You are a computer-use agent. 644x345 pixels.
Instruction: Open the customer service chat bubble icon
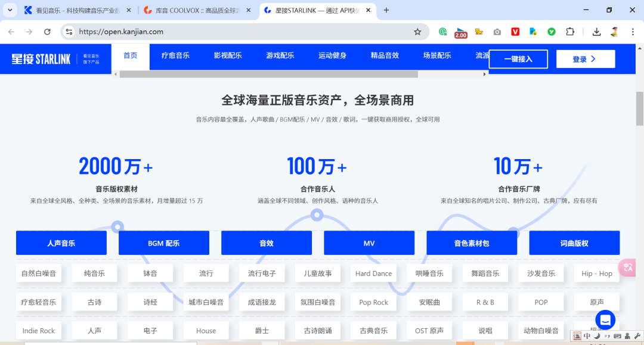click(x=605, y=320)
